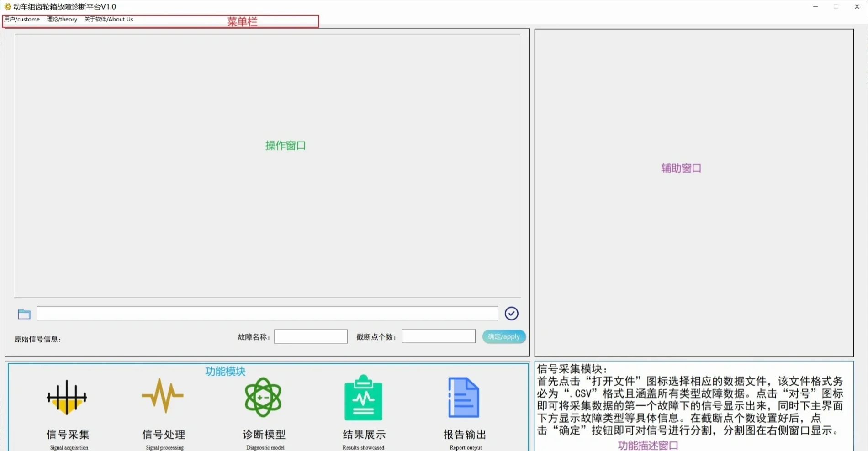Image resolution: width=868 pixels, height=451 pixels.
Task: Click the checkmark icon to load signal data
Action: coord(511,313)
